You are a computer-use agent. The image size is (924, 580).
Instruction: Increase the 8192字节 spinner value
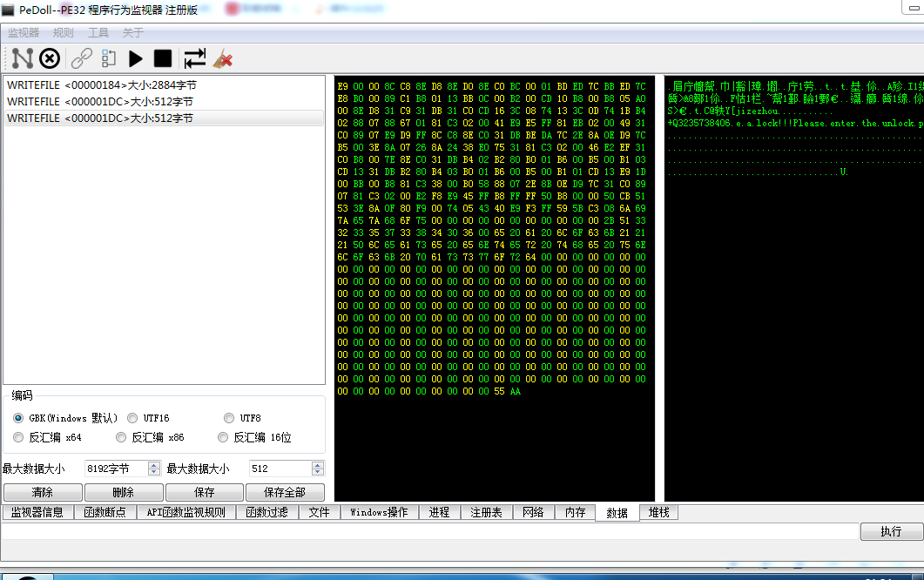154,465
